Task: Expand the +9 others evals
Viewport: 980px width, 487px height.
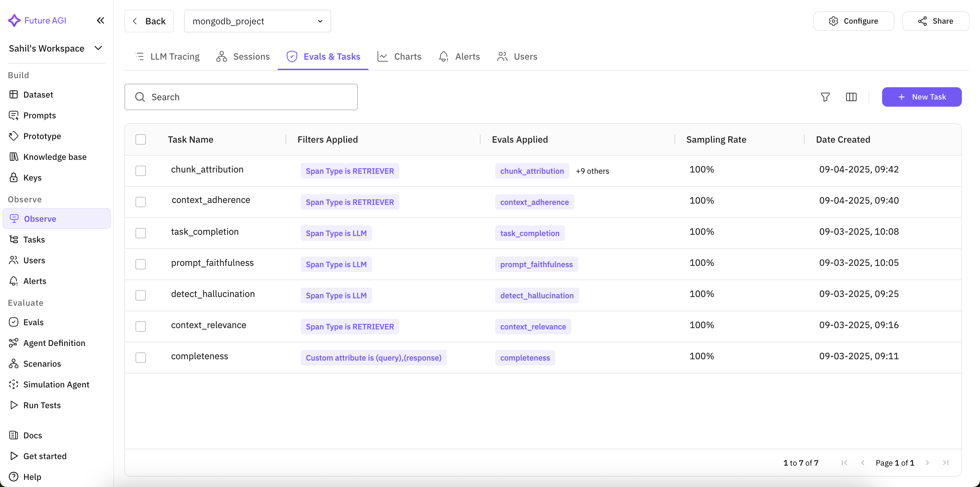Action: pyautogui.click(x=592, y=171)
